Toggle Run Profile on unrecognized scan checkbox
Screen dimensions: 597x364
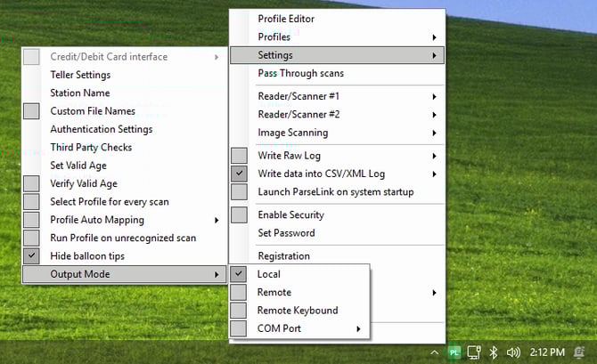pos(31,238)
